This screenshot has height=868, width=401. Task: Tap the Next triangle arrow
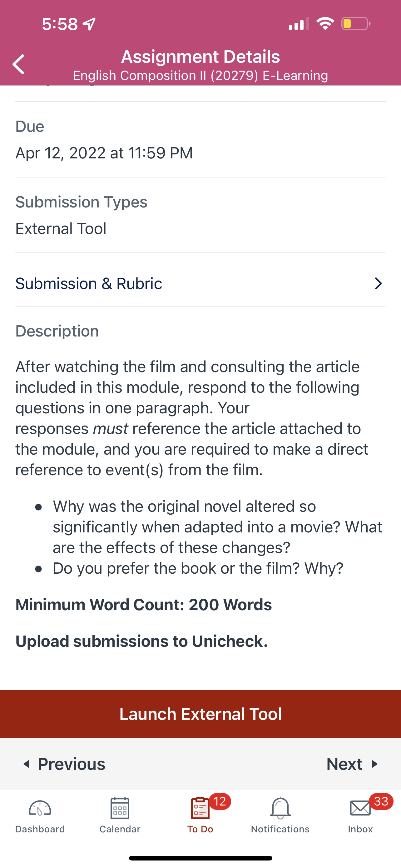(x=374, y=764)
